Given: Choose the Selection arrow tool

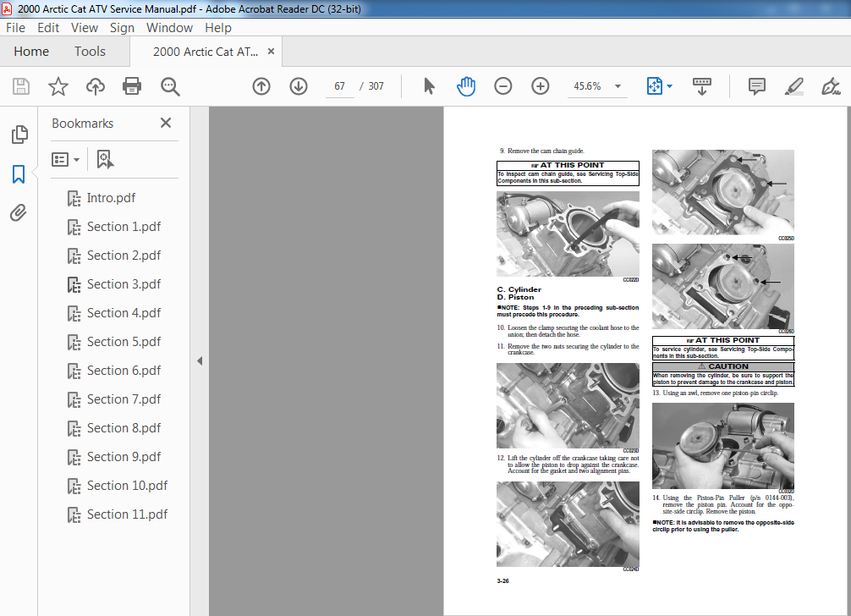Looking at the screenshot, I should (x=429, y=86).
